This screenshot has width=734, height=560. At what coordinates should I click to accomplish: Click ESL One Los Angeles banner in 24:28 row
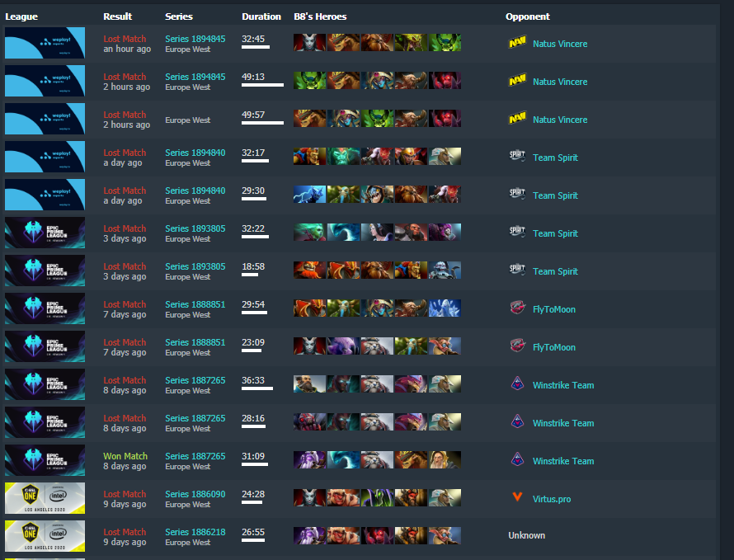click(x=45, y=498)
